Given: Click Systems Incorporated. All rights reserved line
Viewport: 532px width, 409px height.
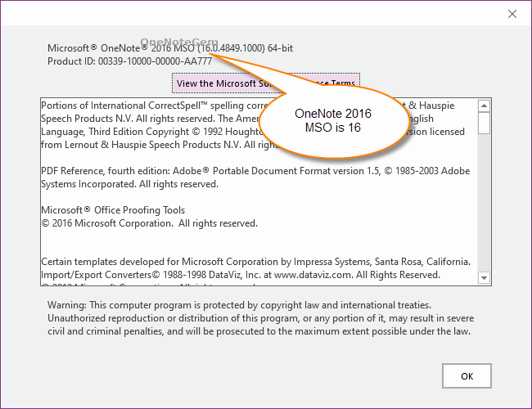Looking at the screenshot, I should click(x=129, y=184).
